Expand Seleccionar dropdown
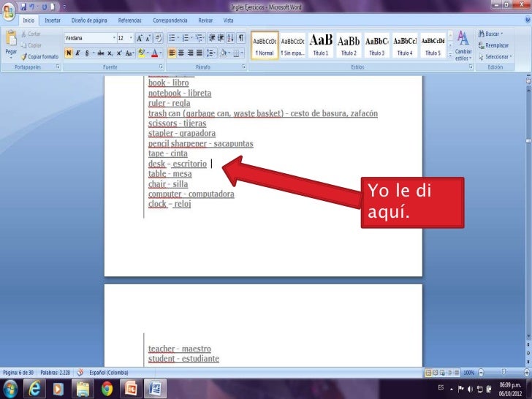This screenshot has height=399, width=532. 511,57
